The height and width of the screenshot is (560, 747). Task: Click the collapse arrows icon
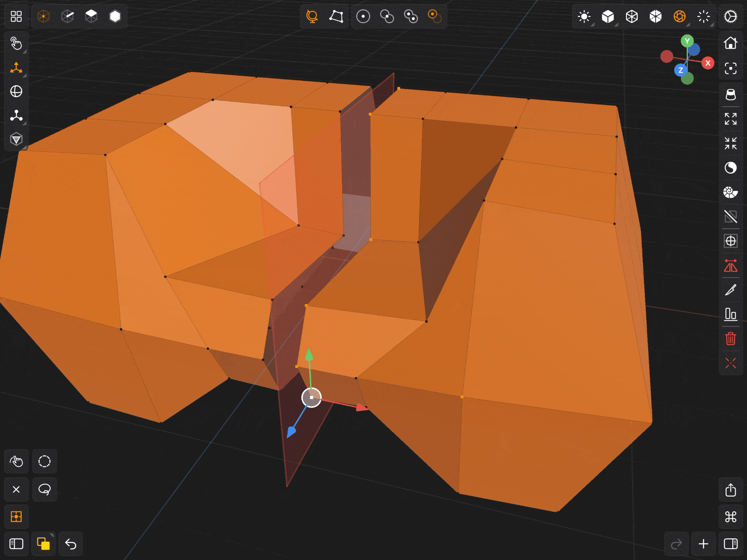[731, 143]
